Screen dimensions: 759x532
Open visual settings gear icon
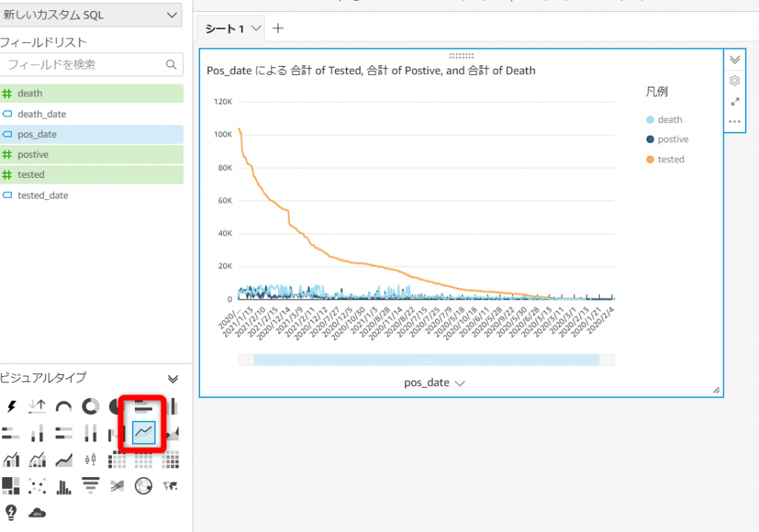click(735, 81)
